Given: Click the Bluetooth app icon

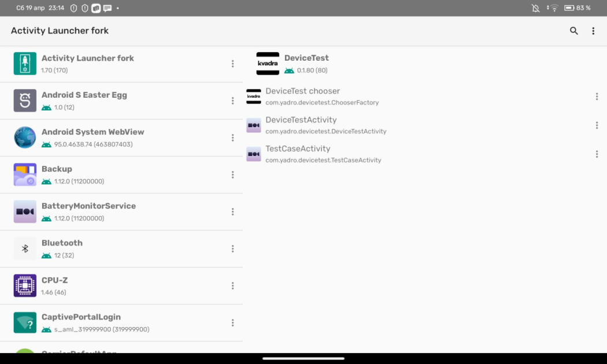Looking at the screenshot, I should (25, 248).
